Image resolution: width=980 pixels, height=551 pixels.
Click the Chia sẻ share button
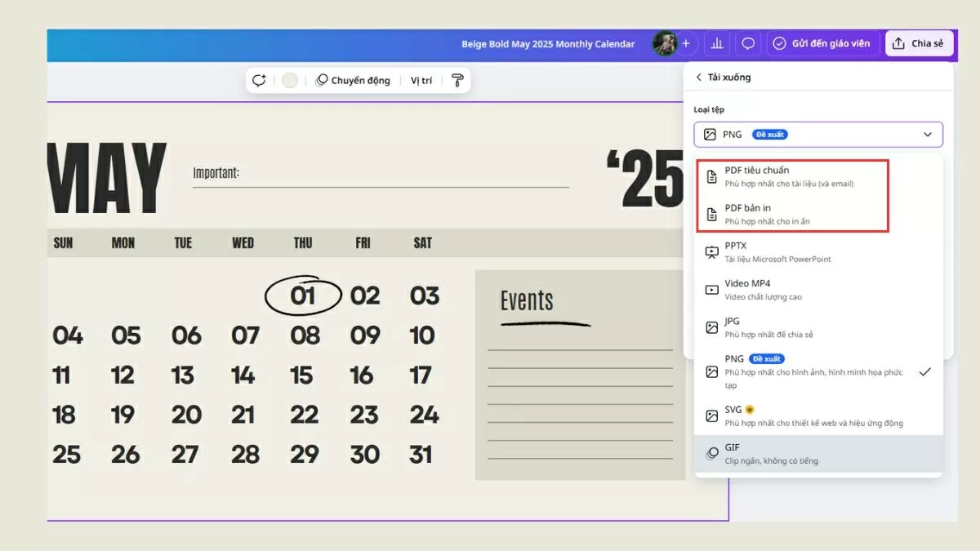tap(919, 44)
